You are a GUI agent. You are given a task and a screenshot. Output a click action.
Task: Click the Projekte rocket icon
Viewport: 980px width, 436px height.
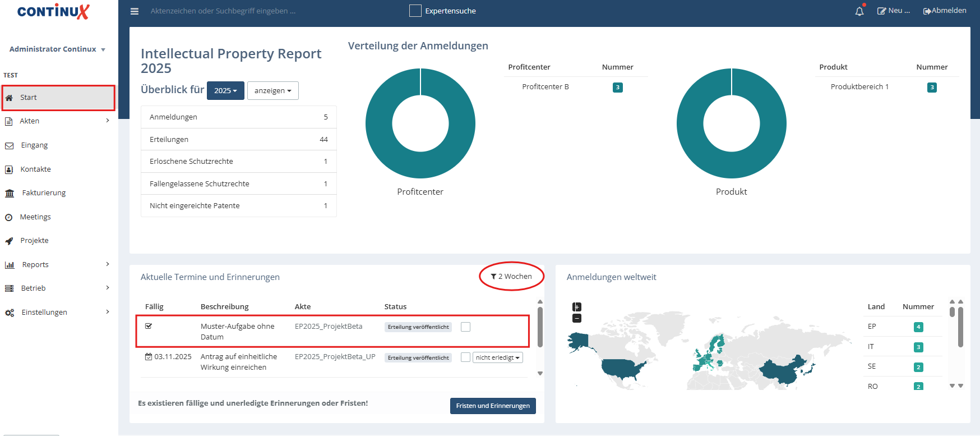[10, 241]
